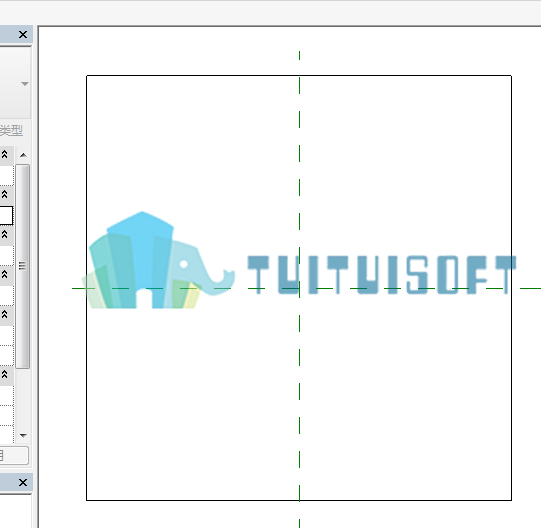541x528 pixels.
Task: Close the upper properties panel
Action: click(23, 35)
